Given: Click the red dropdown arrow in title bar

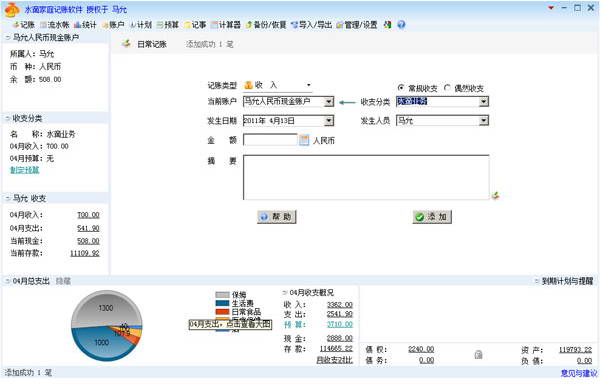Looking at the screenshot, I should (551, 8).
